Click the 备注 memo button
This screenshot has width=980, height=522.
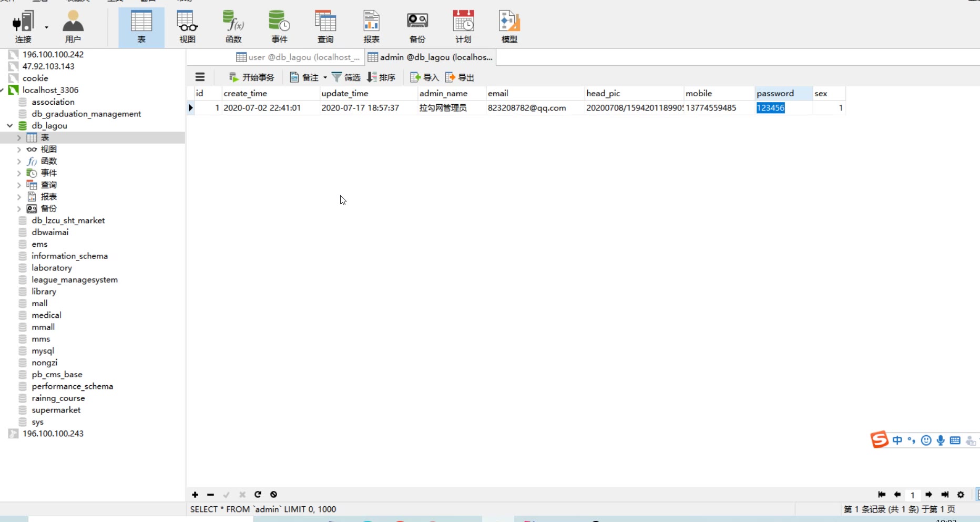(304, 77)
